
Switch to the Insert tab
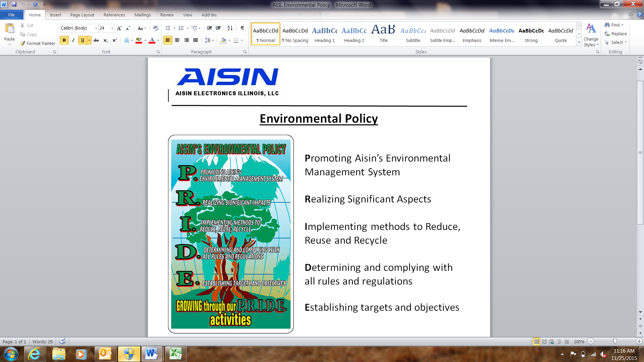[55, 15]
